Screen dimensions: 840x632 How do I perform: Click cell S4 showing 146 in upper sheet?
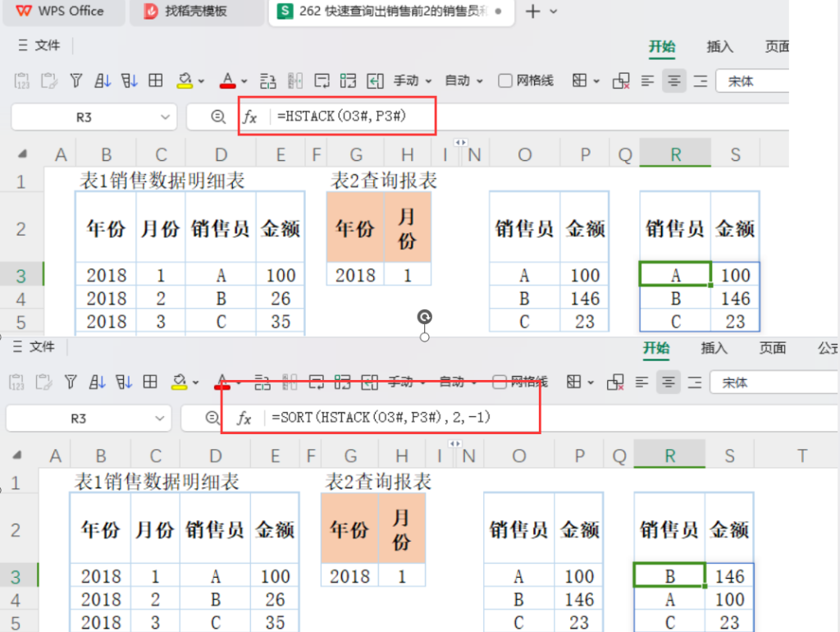[735, 299]
